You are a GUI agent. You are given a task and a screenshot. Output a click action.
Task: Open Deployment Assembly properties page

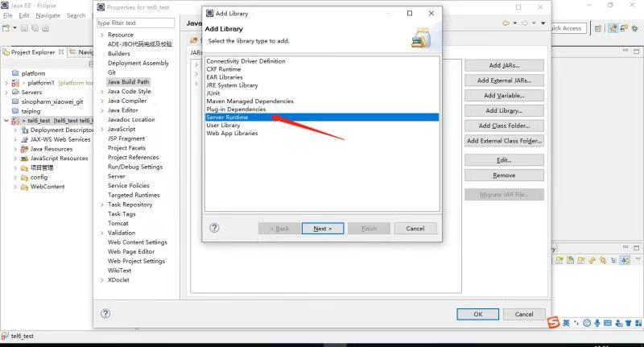tap(138, 63)
